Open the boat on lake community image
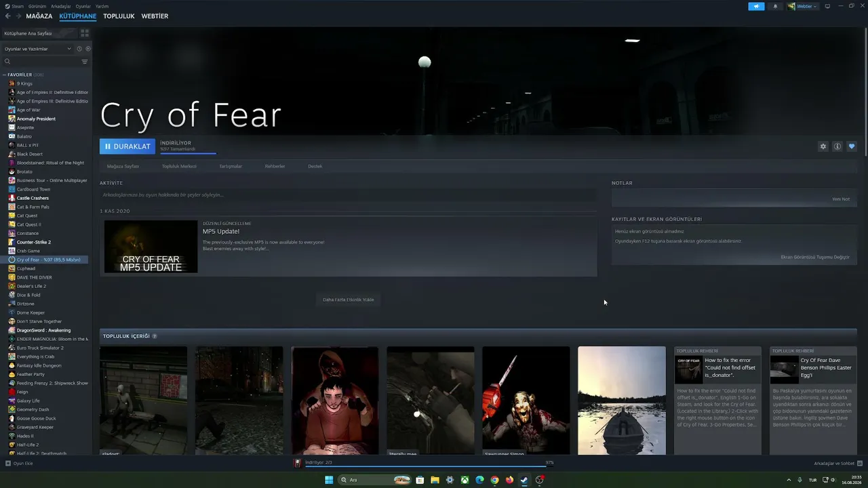 pyautogui.click(x=622, y=401)
